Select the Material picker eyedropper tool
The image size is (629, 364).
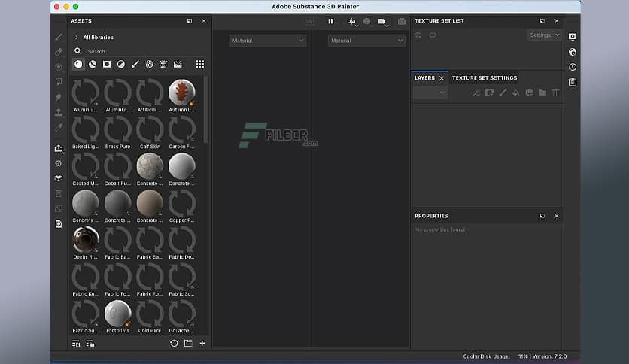[x=59, y=128]
